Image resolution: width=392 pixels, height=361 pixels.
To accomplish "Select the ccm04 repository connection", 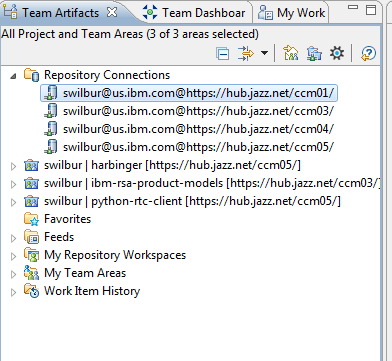I will pyautogui.click(x=189, y=129).
